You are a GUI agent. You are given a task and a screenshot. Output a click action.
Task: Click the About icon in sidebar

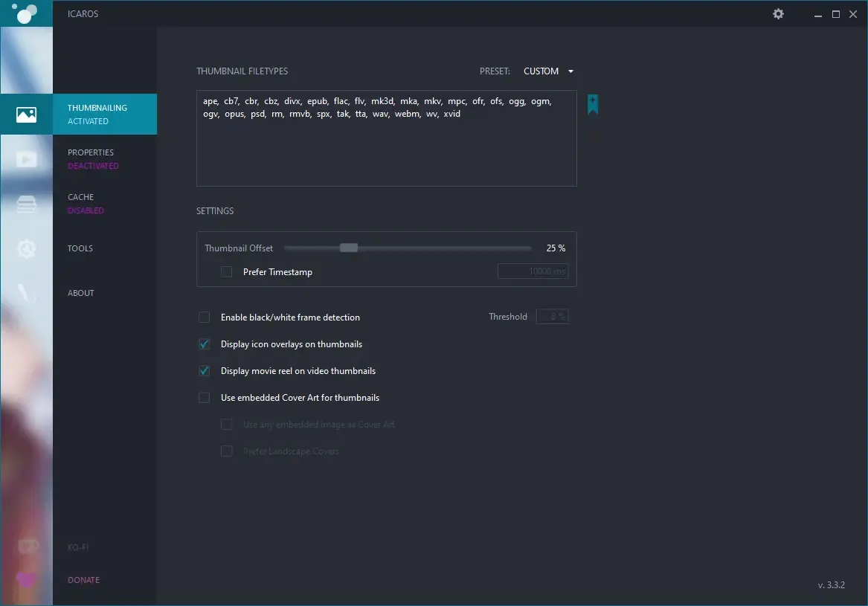pyautogui.click(x=27, y=293)
